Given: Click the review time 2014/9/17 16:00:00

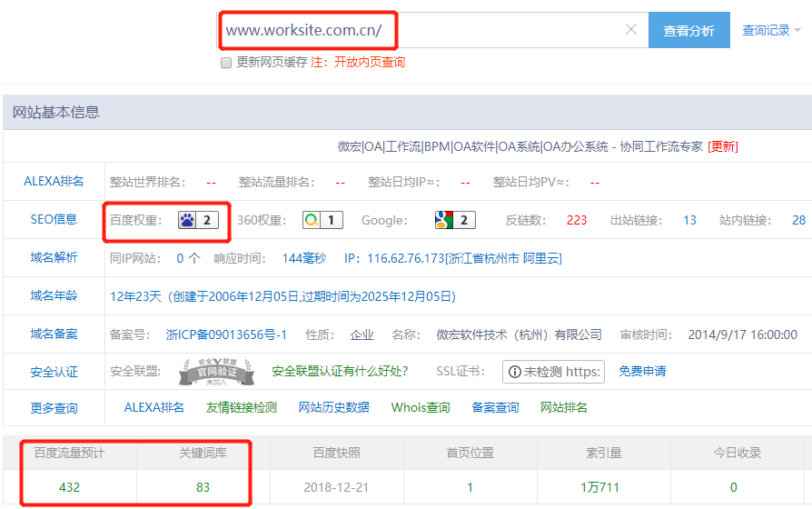Looking at the screenshot, I should tap(743, 334).
